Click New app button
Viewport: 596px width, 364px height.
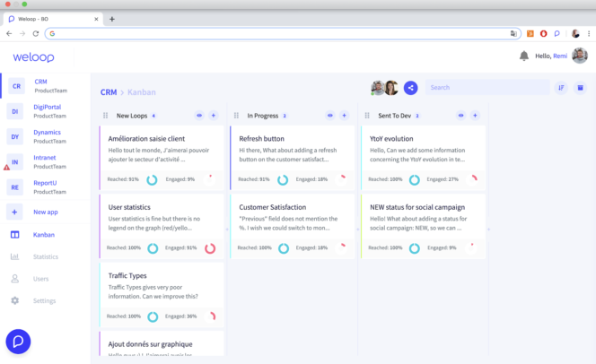46,212
